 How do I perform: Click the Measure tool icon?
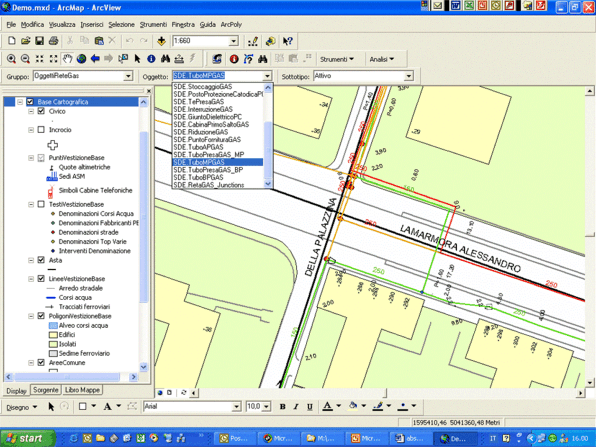click(x=179, y=59)
